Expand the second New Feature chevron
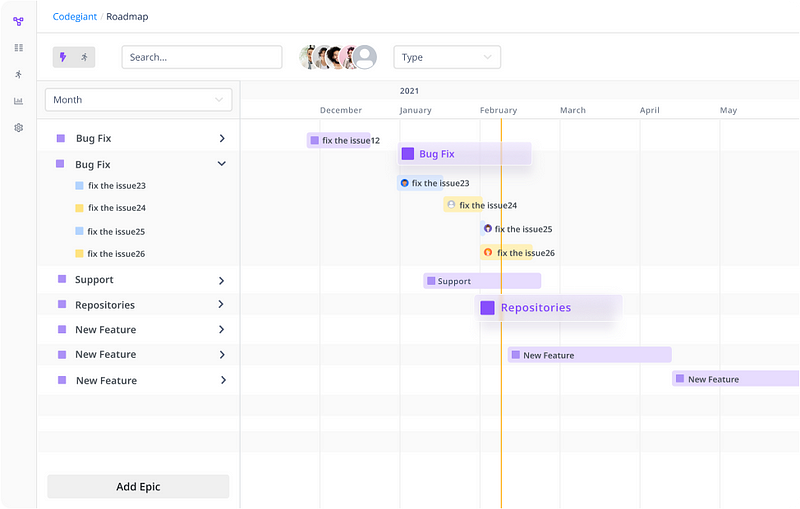The height and width of the screenshot is (509, 800). [222, 354]
